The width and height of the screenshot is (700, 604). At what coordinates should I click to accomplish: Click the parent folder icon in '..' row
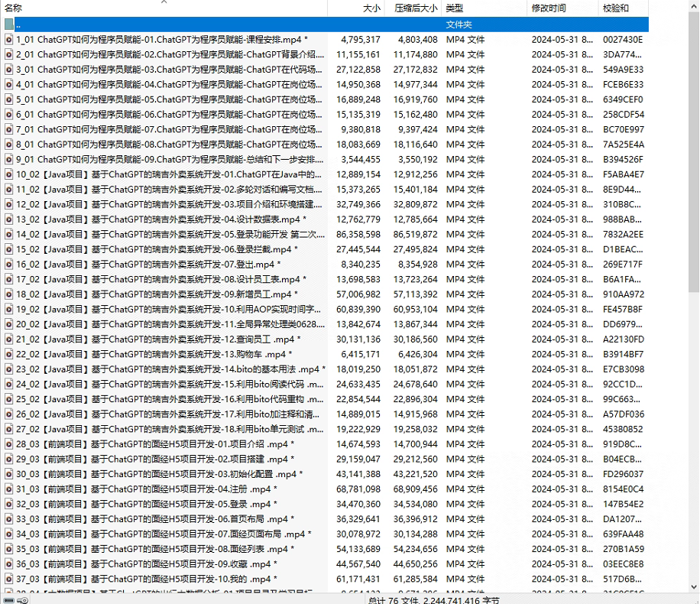tap(8, 24)
